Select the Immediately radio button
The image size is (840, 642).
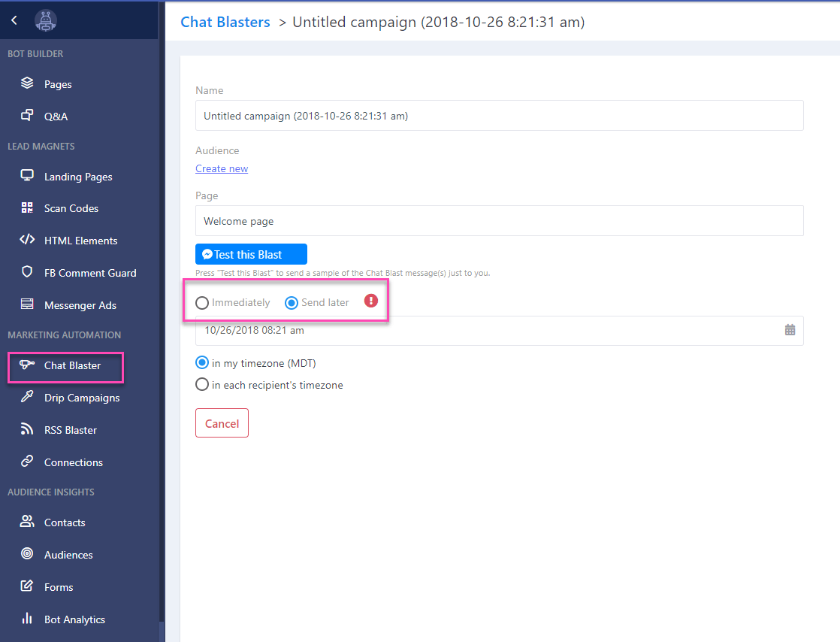point(202,303)
